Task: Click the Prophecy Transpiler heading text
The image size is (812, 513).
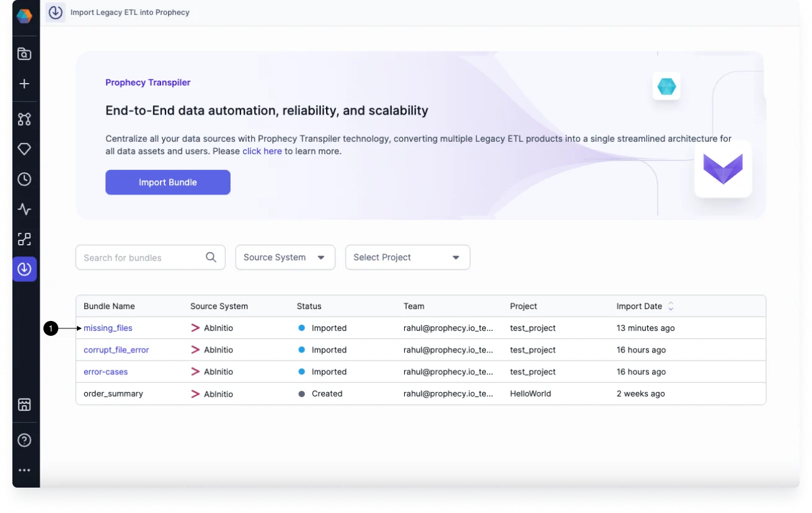Action: (x=148, y=82)
